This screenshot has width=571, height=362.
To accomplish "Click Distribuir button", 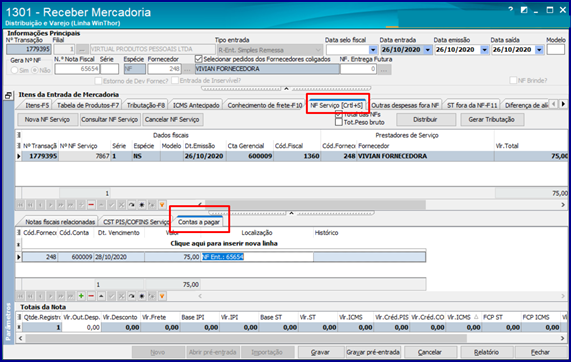I will point(425,119).
